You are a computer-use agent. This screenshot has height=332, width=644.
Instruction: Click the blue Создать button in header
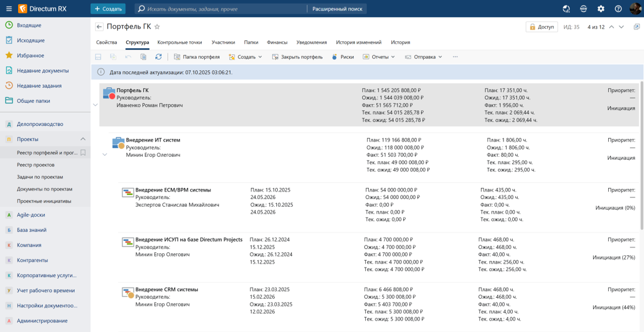point(108,9)
